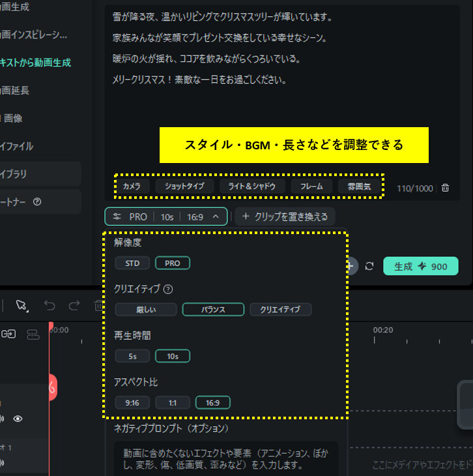Select クリエイティブ creativity level button
Image resolution: width=473 pixels, height=476 pixels.
280,310
